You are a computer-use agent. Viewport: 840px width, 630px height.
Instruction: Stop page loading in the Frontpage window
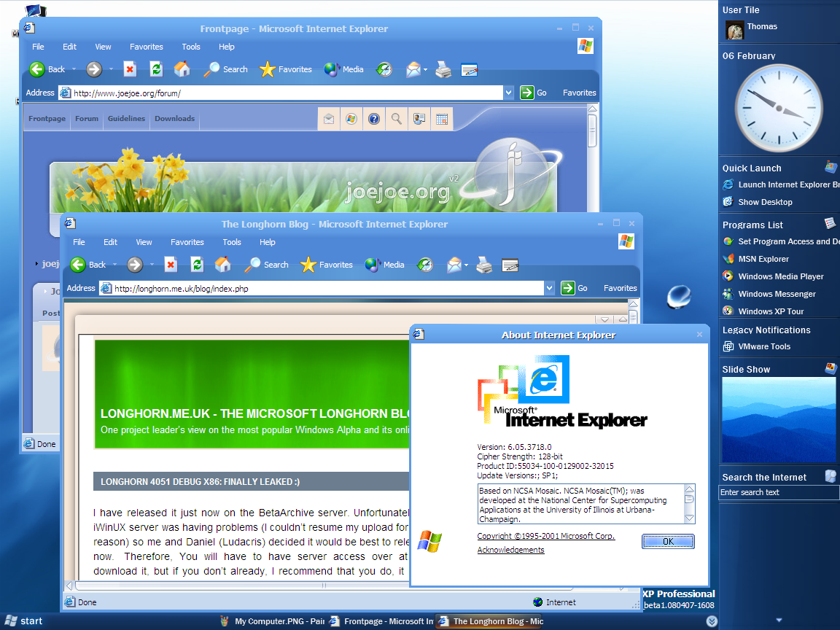tap(130, 69)
